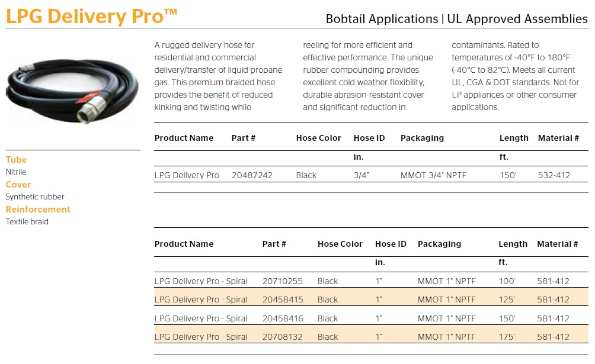Image resolution: width=595 pixels, height=364 pixels.
Task: Select part number 20710255
Action: point(283,282)
